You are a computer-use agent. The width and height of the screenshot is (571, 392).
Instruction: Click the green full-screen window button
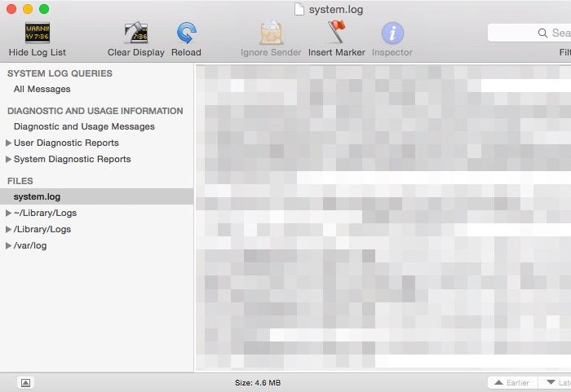point(44,9)
